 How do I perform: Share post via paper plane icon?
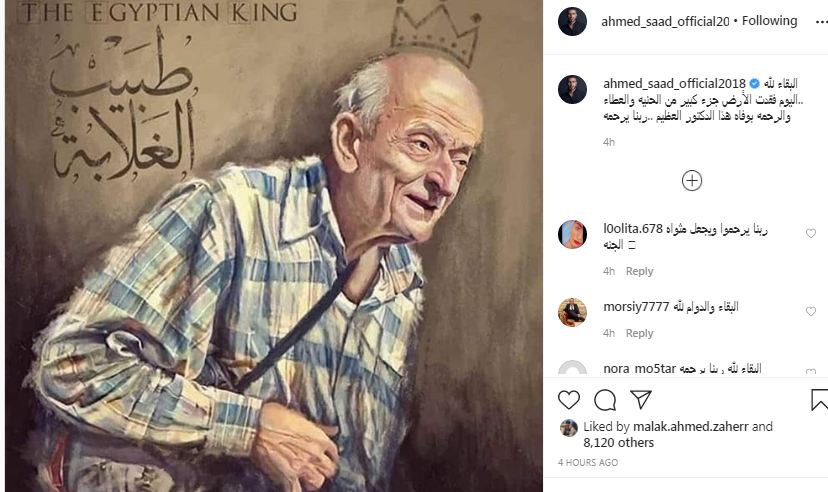coord(641,400)
